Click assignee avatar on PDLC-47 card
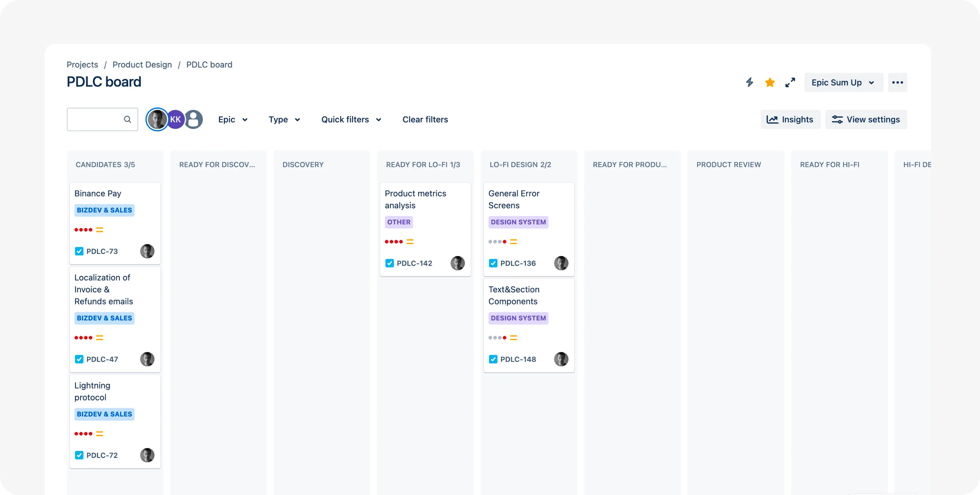 [x=147, y=359]
